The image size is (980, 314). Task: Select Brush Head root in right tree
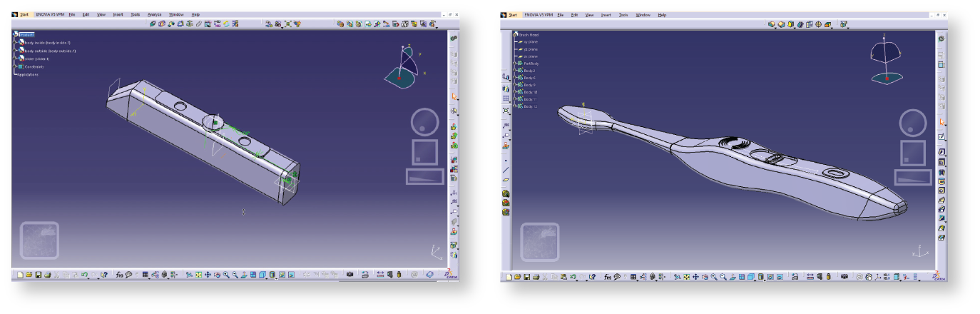[x=529, y=35]
